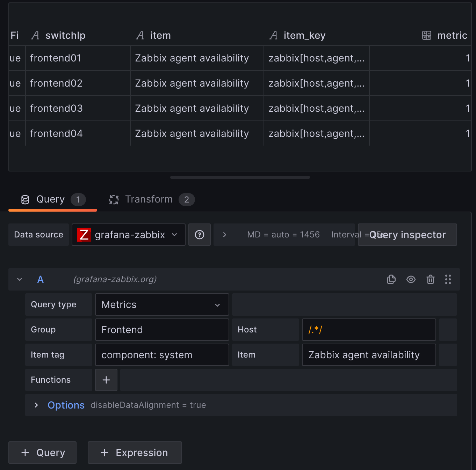The height and width of the screenshot is (470, 476).
Task: Delete query A with trash icon
Action: click(x=431, y=279)
